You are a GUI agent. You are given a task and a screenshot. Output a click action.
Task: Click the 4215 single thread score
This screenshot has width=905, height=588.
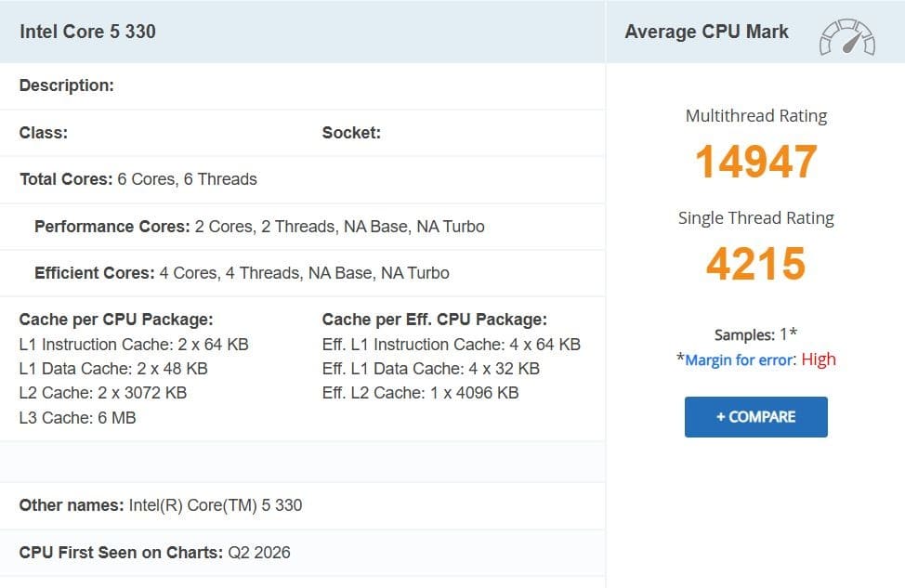coord(755,264)
